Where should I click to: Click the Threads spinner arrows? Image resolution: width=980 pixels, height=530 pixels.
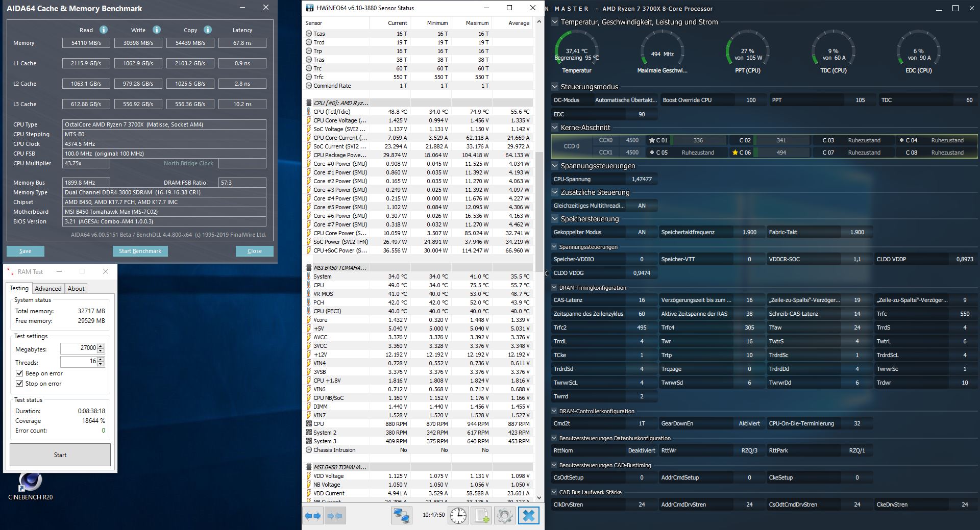point(101,362)
